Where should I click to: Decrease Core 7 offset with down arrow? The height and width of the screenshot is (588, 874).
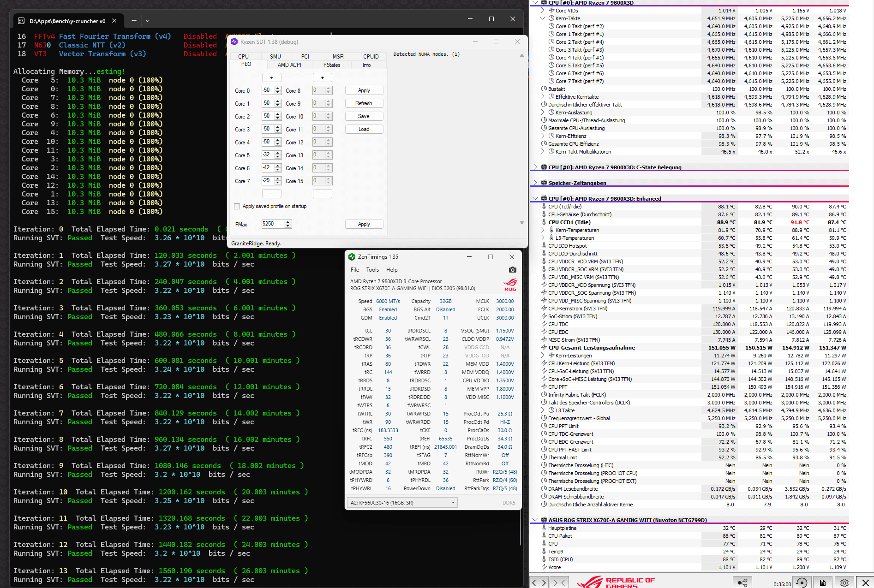tap(278, 183)
